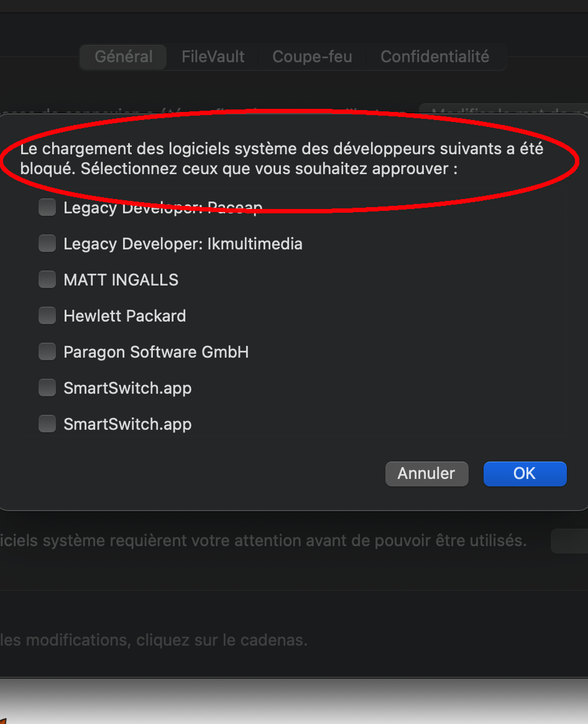Open the FileVault tab
This screenshot has height=724, width=588.
213,57
